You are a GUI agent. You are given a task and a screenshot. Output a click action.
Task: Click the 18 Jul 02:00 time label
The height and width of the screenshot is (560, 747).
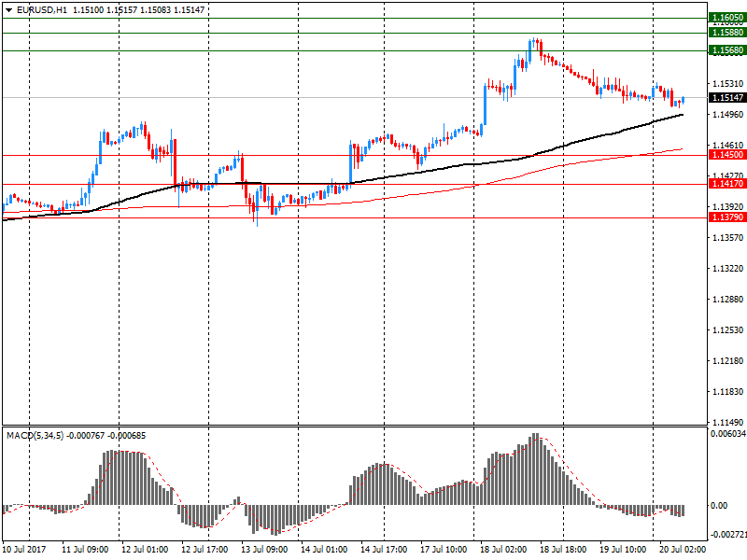tap(503, 550)
